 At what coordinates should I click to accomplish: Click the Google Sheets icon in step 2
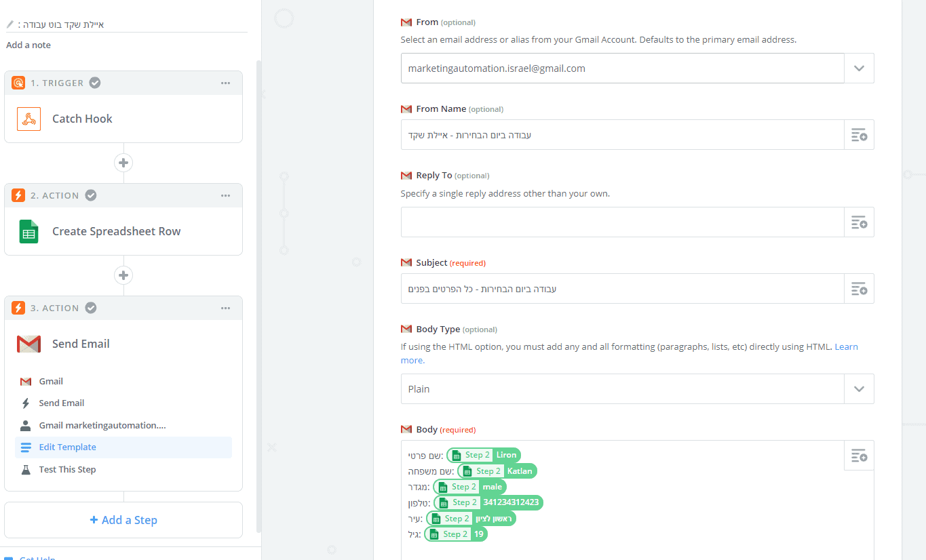pyautogui.click(x=28, y=231)
